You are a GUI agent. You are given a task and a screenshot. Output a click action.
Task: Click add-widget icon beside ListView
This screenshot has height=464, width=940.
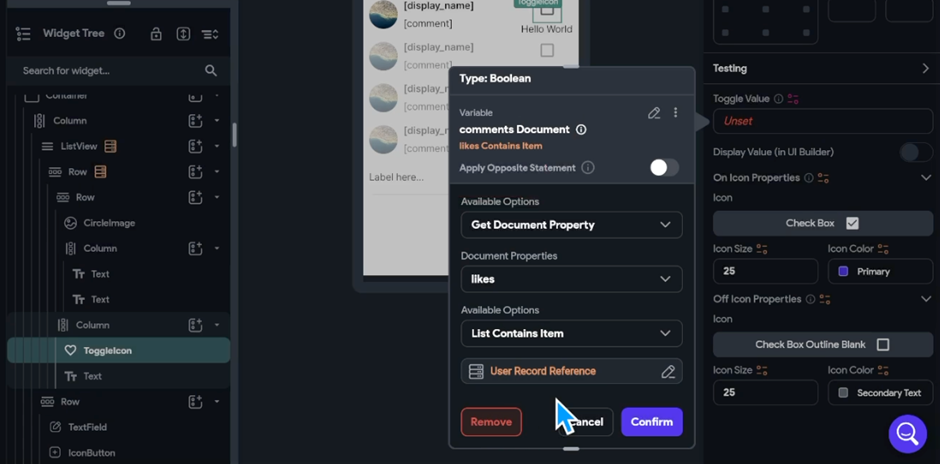click(195, 146)
